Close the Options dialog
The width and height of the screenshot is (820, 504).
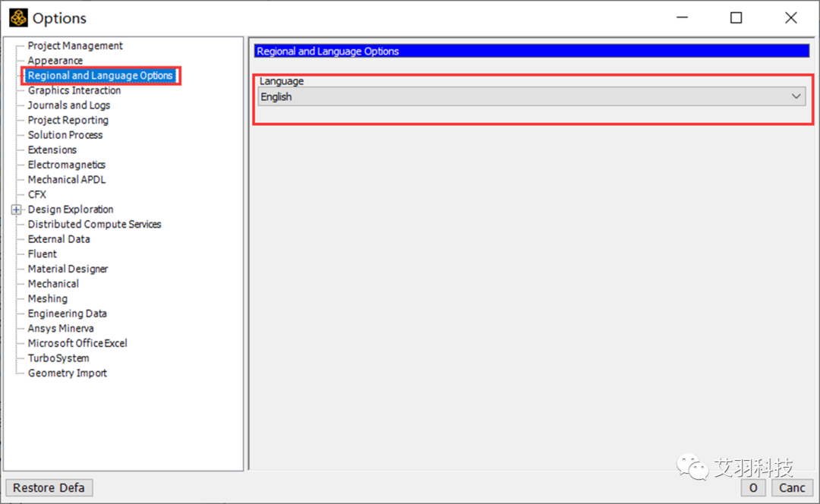(790, 17)
